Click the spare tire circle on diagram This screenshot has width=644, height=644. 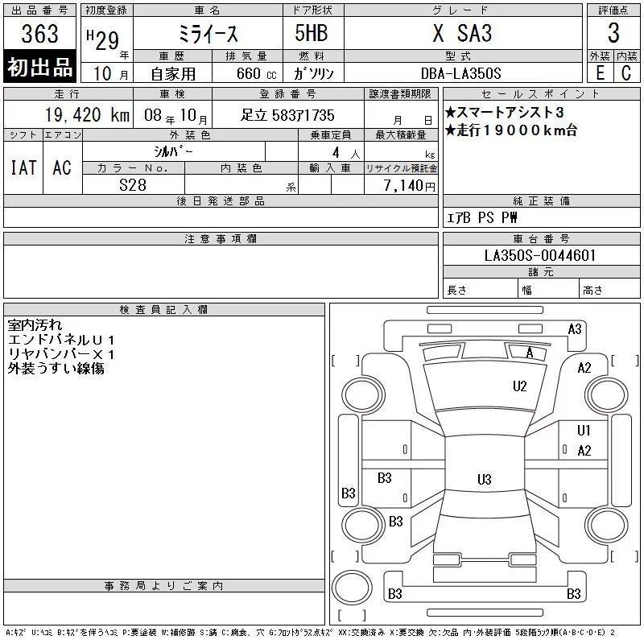click(352, 588)
